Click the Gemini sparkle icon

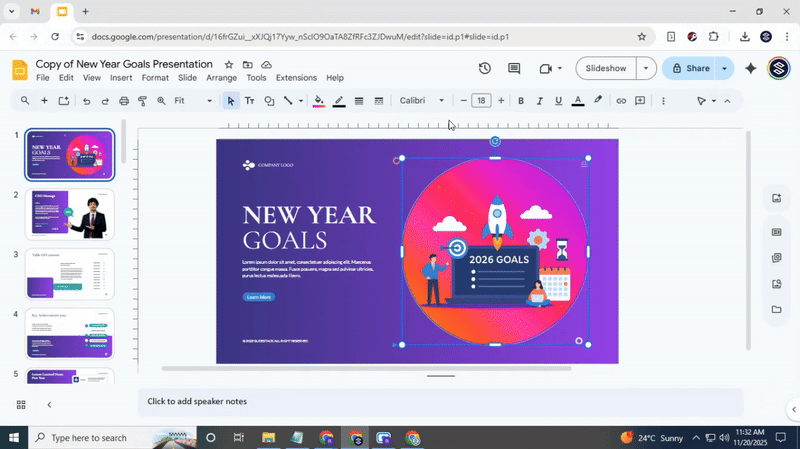[x=751, y=68]
